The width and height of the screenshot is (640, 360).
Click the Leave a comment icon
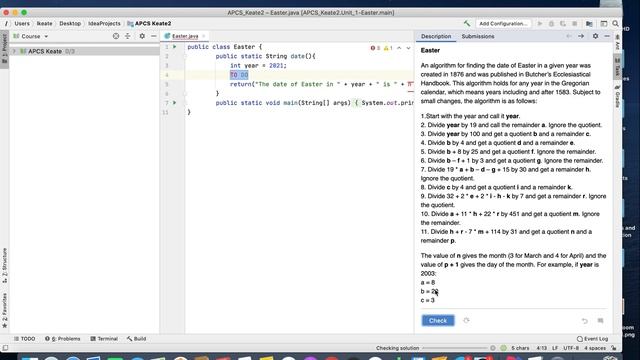(600, 321)
